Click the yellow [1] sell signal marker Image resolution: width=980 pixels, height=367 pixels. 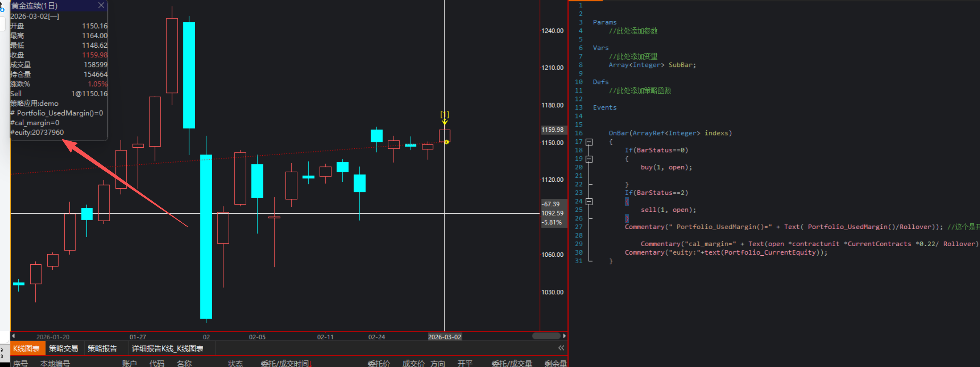pos(445,114)
